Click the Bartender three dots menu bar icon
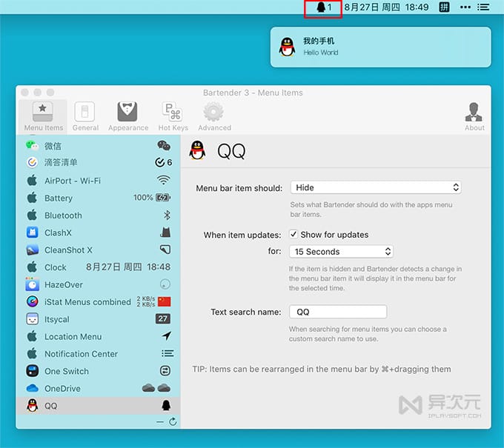Viewport: 504px width, 448px height. click(x=465, y=7)
